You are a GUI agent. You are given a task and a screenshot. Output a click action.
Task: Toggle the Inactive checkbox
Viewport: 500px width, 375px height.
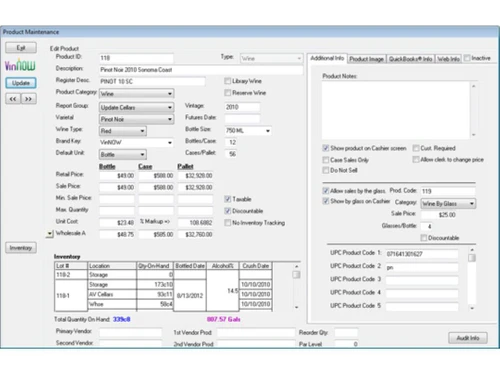coord(467,58)
